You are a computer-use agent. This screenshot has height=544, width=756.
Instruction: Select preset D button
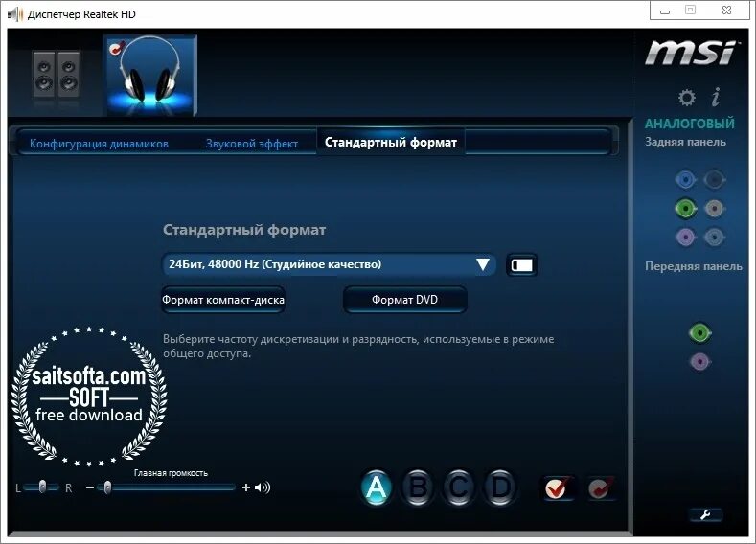pyautogui.click(x=500, y=487)
